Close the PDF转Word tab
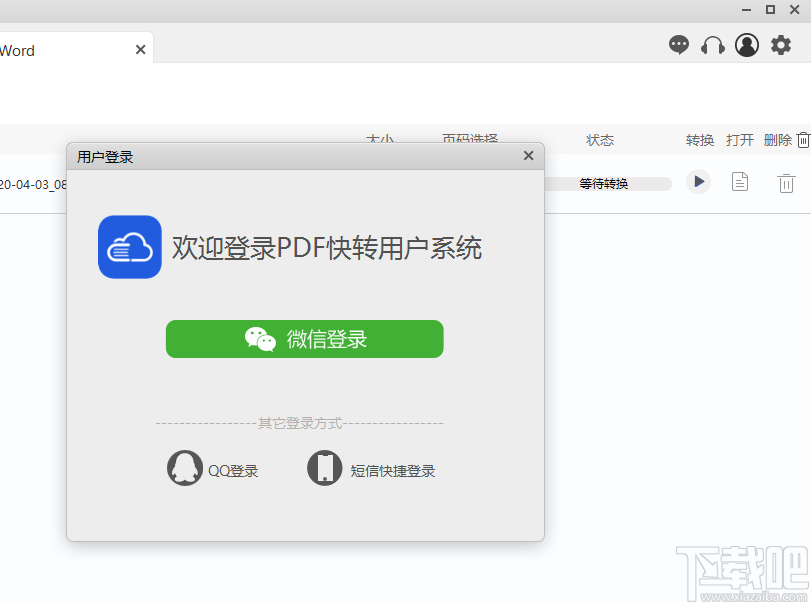 [x=140, y=48]
